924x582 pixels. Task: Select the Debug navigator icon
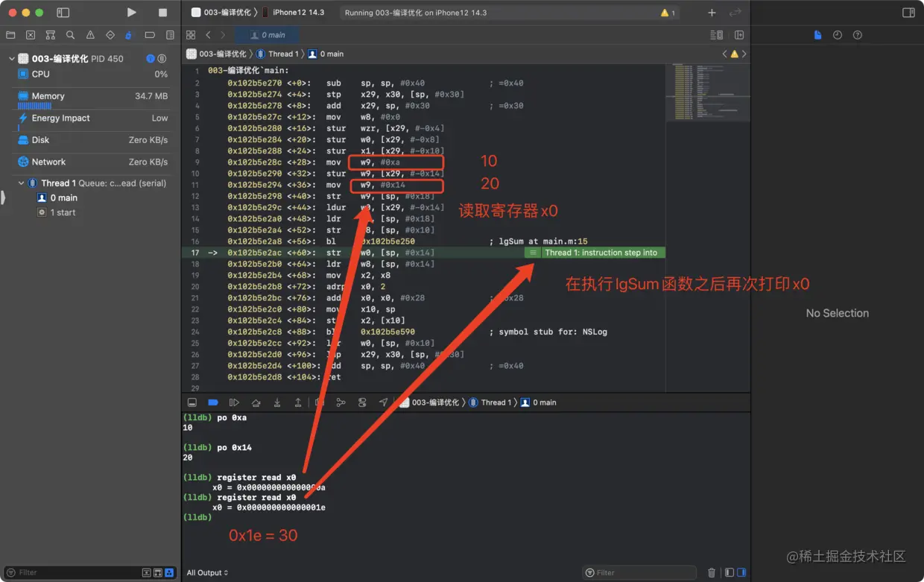click(129, 35)
